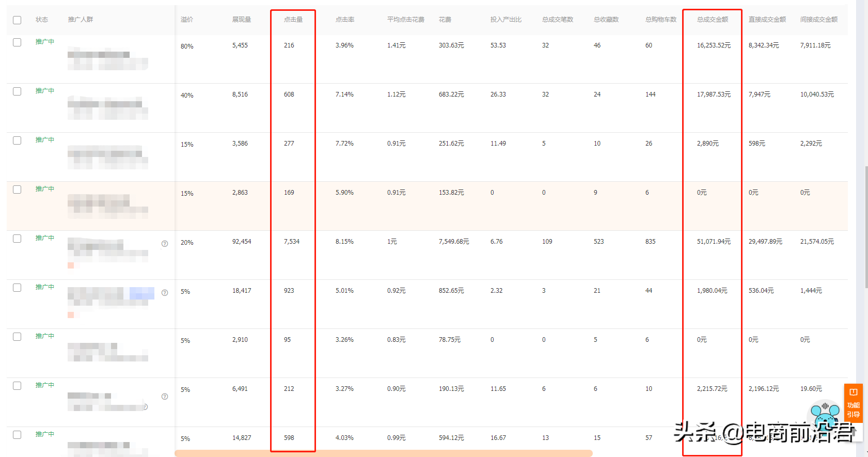This screenshot has width=868, height=457.
Task: Click the 总购物车数 column header
Action: tap(661, 20)
